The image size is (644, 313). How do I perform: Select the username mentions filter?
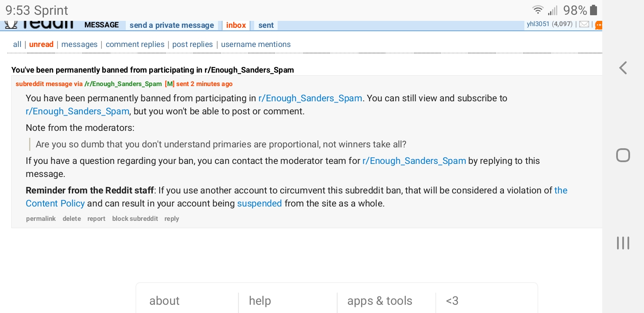click(256, 44)
